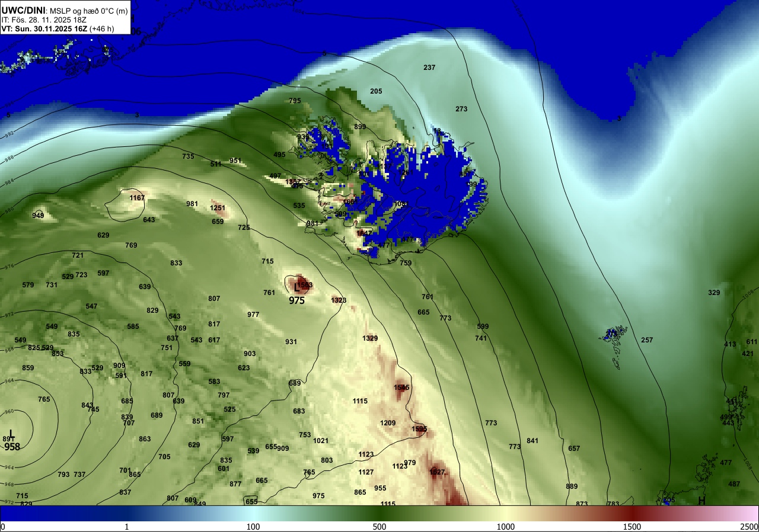Click the 741 height value

click(x=481, y=338)
